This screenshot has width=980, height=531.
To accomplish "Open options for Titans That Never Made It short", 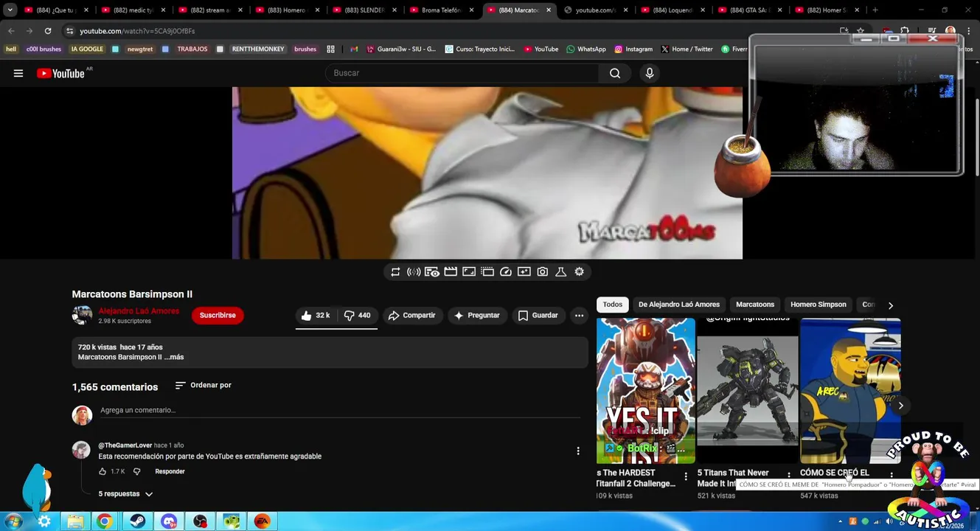I will tap(789, 476).
